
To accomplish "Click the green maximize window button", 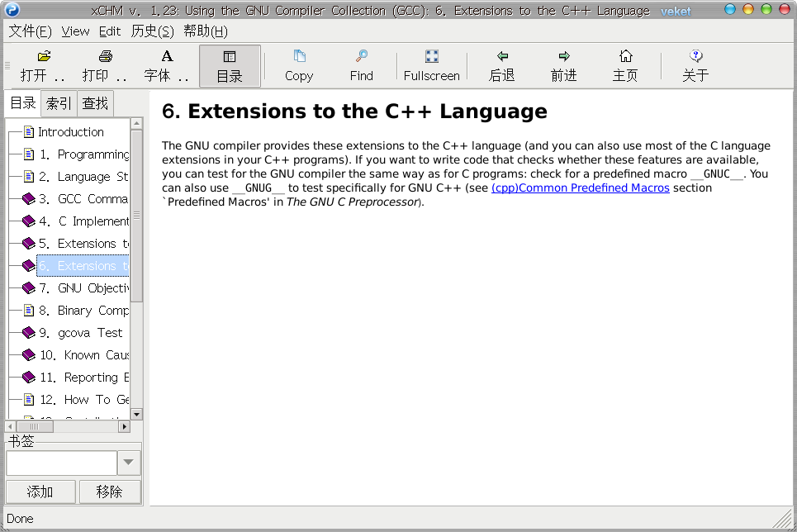I will [x=766, y=9].
